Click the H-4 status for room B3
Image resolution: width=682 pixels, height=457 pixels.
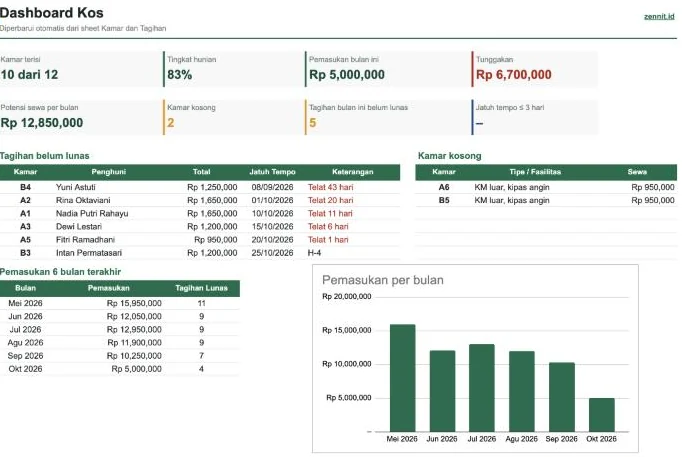[x=314, y=253]
